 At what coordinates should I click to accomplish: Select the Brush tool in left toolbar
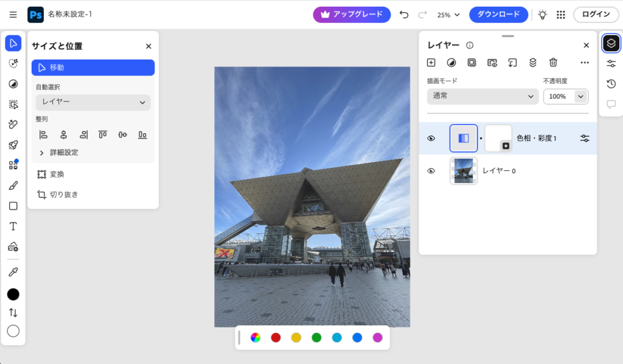pyautogui.click(x=13, y=185)
